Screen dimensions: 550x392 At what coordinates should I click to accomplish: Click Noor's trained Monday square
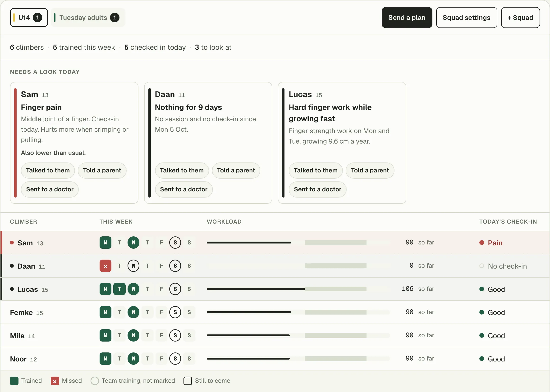[105, 358]
